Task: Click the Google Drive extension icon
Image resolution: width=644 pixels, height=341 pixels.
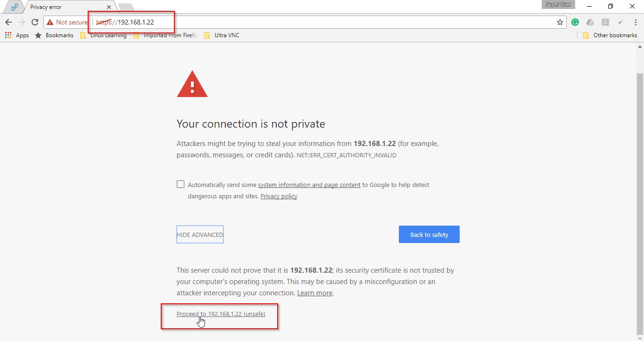Action: 590,22
